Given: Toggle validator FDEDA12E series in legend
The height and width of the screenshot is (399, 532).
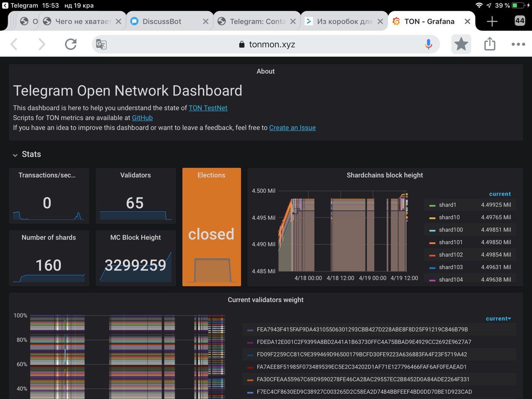Looking at the screenshot, I should (364, 342).
